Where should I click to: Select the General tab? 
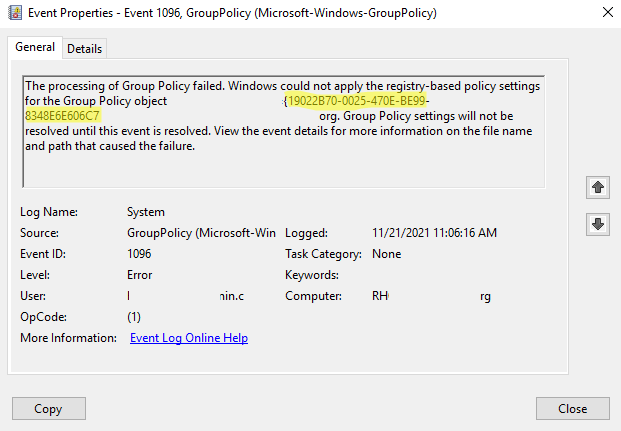click(35, 47)
